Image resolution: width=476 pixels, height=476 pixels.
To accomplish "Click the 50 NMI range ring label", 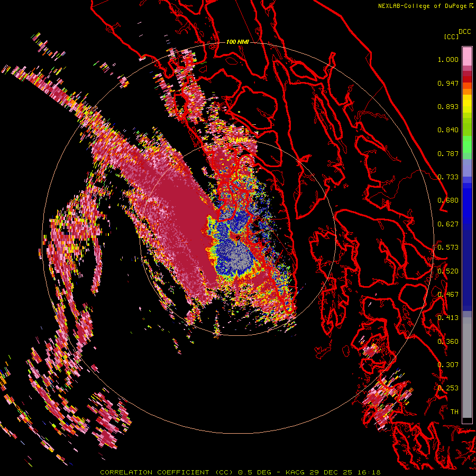I will (237, 140).
